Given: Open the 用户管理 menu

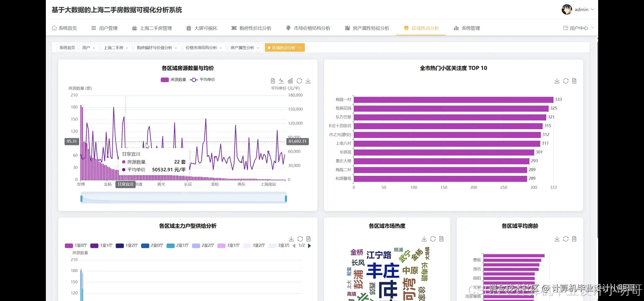Looking at the screenshot, I should click(105, 28).
